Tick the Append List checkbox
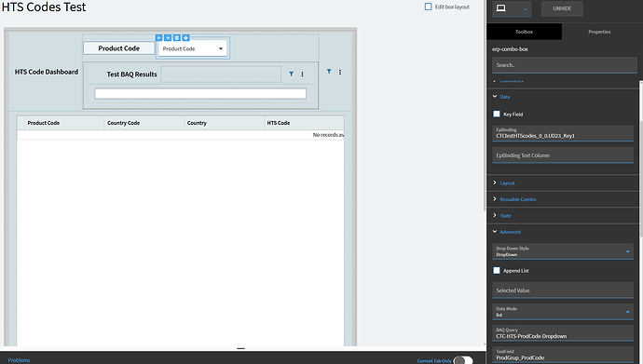The height and width of the screenshot is (364, 643). click(497, 271)
